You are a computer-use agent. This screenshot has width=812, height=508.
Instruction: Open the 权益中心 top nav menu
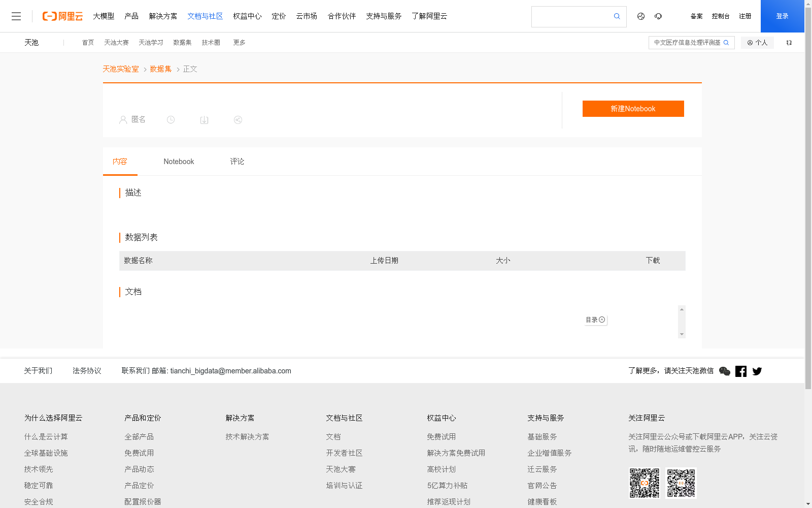pos(247,16)
